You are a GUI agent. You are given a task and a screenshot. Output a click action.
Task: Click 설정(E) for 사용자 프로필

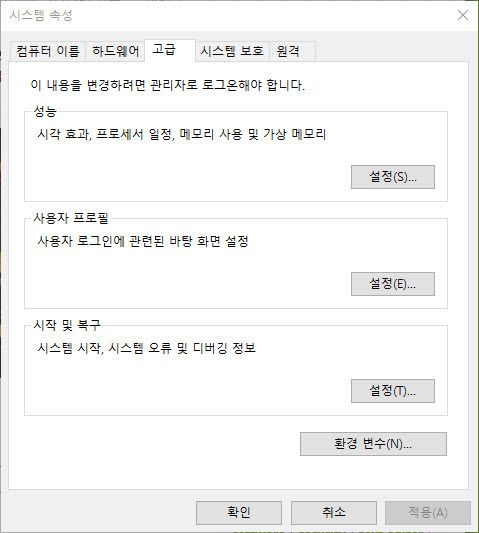(393, 284)
